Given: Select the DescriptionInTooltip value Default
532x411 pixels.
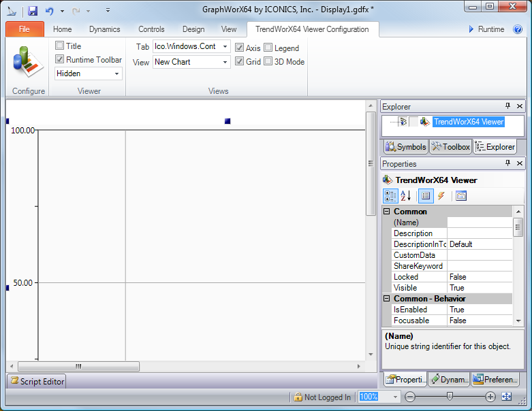Looking at the screenshot, I should click(x=480, y=244).
